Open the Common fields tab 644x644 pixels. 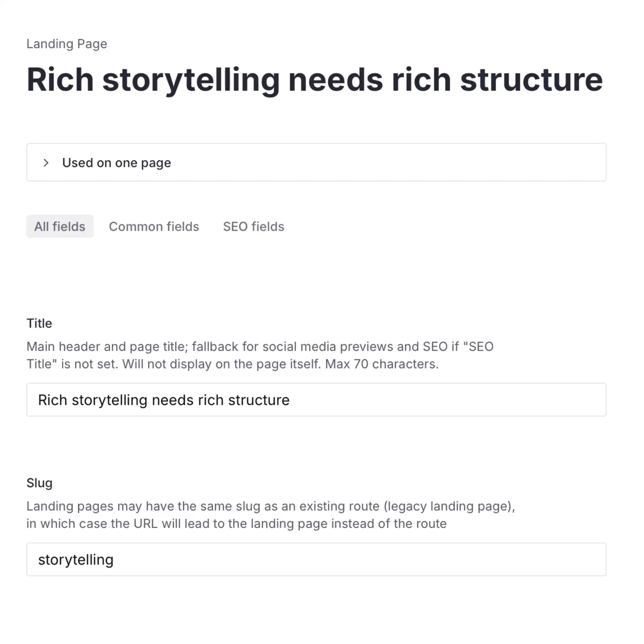[x=154, y=226]
